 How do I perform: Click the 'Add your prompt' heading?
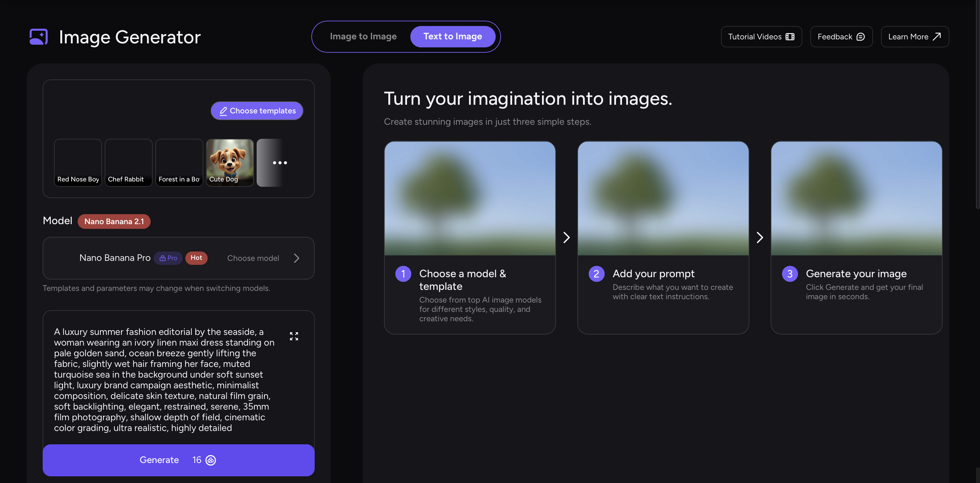(x=653, y=274)
